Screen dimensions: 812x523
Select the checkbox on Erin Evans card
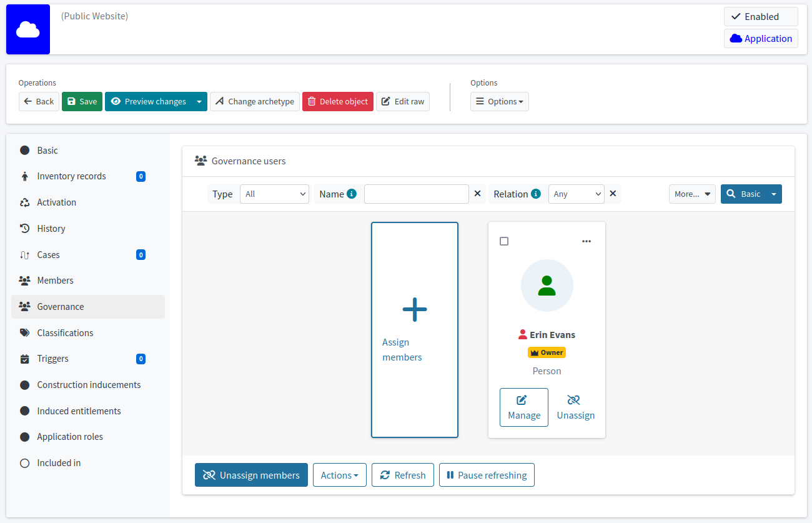click(x=504, y=241)
